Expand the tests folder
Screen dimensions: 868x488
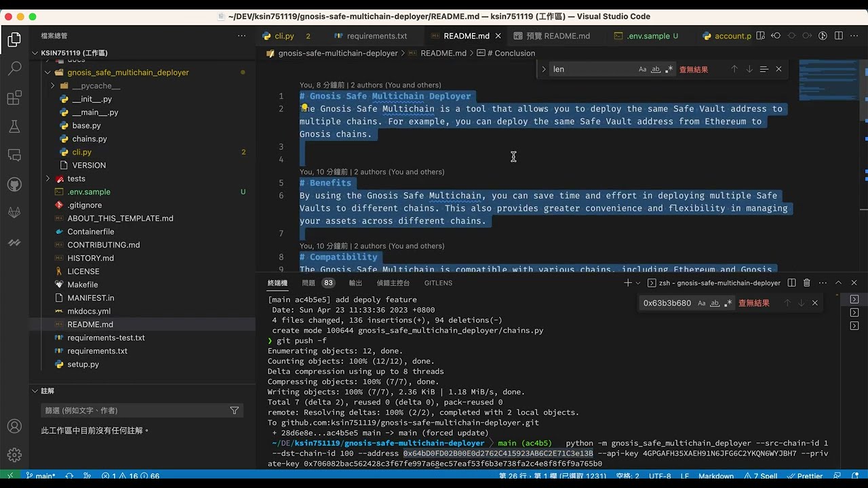pyautogui.click(x=47, y=179)
